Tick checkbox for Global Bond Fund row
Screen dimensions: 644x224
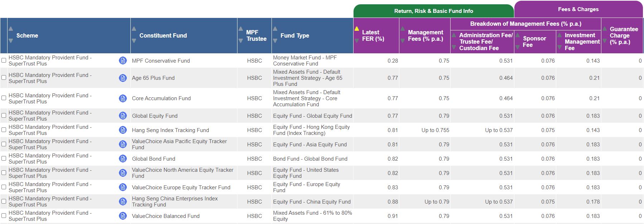[x=4, y=159]
